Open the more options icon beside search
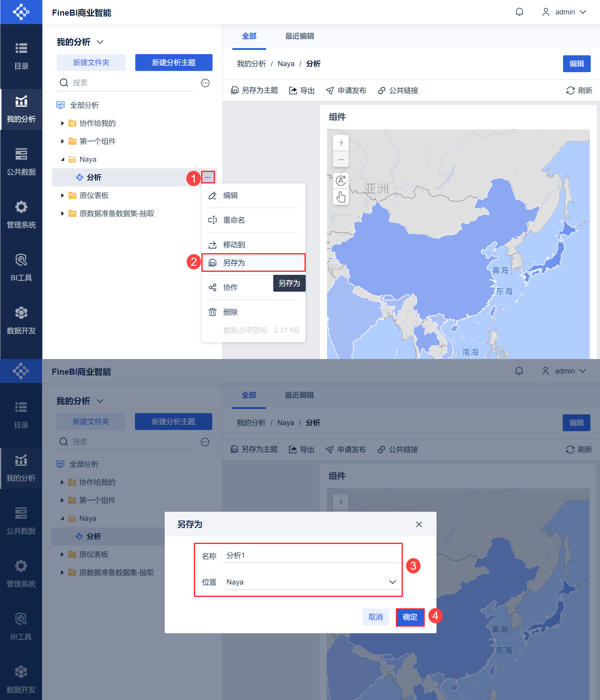The height and width of the screenshot is (700, 600). (x=205, y=83)
